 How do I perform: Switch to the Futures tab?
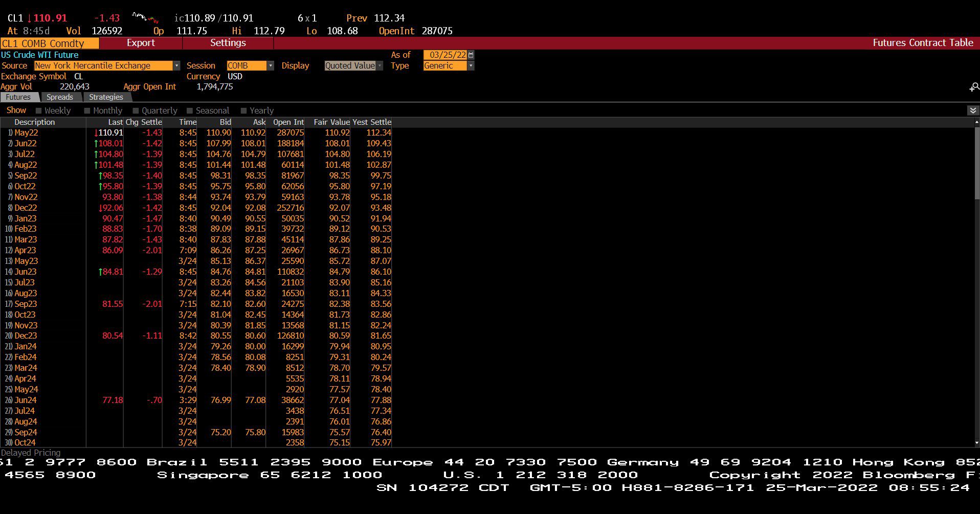point(18,97)
